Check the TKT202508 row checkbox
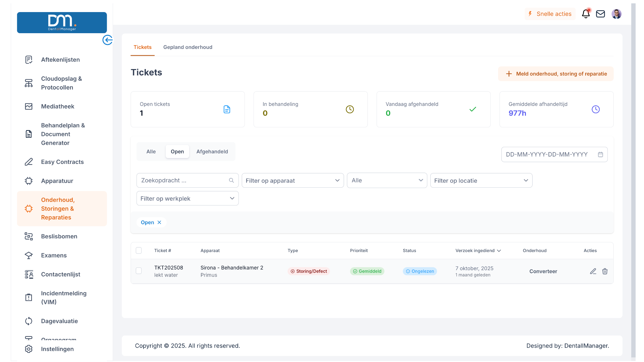The image size is (644, 362). pos(139,270)
